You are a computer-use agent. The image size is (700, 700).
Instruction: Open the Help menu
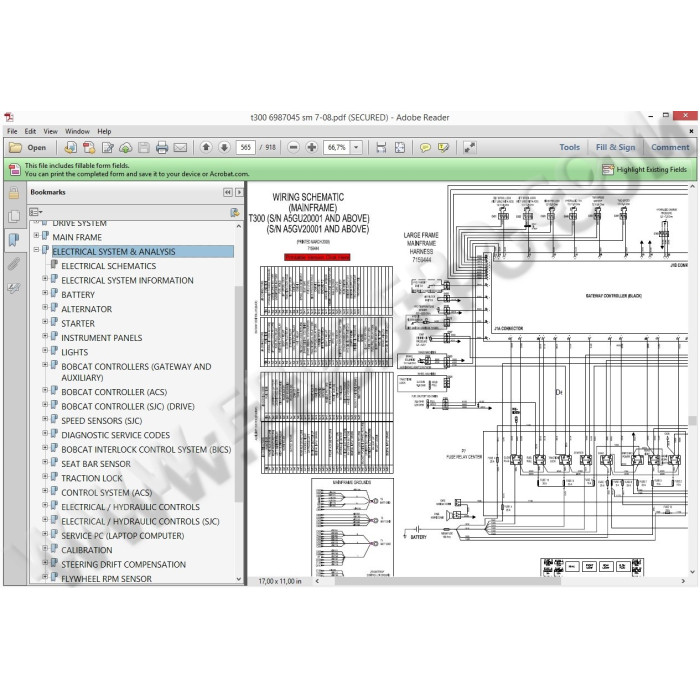point(104,131)
